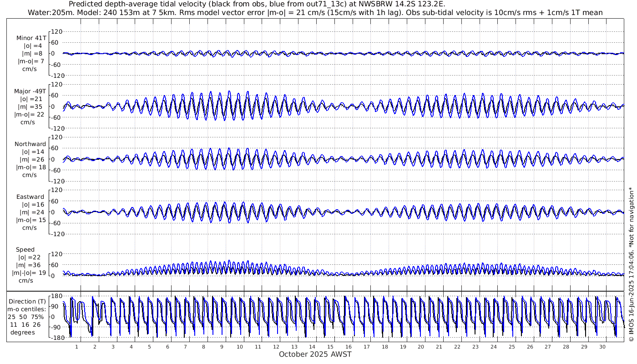Click the "|m| =26" value in Northward panel
Viewport: 637px width, 364px height.
[x=33, y=160]
